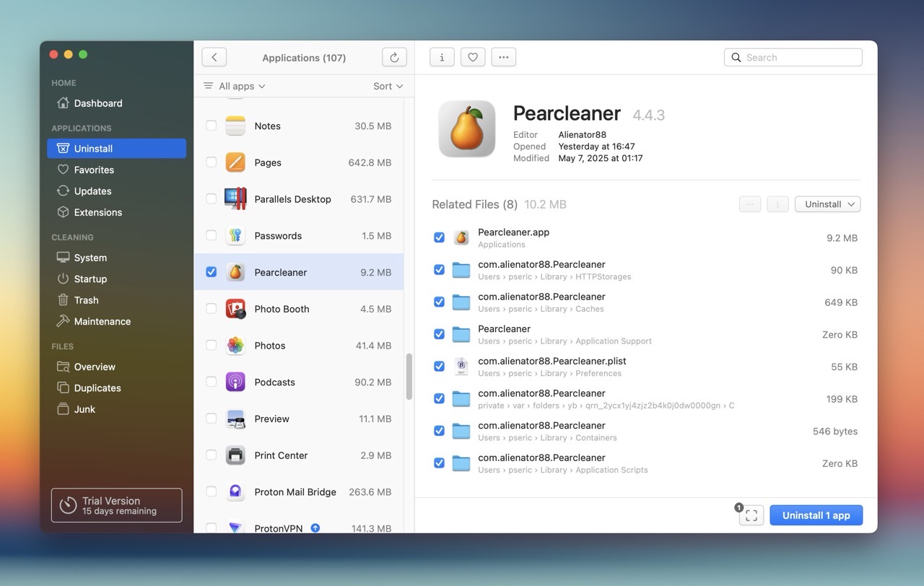Click the Pearcleaner.plist file name

point(552,361)
